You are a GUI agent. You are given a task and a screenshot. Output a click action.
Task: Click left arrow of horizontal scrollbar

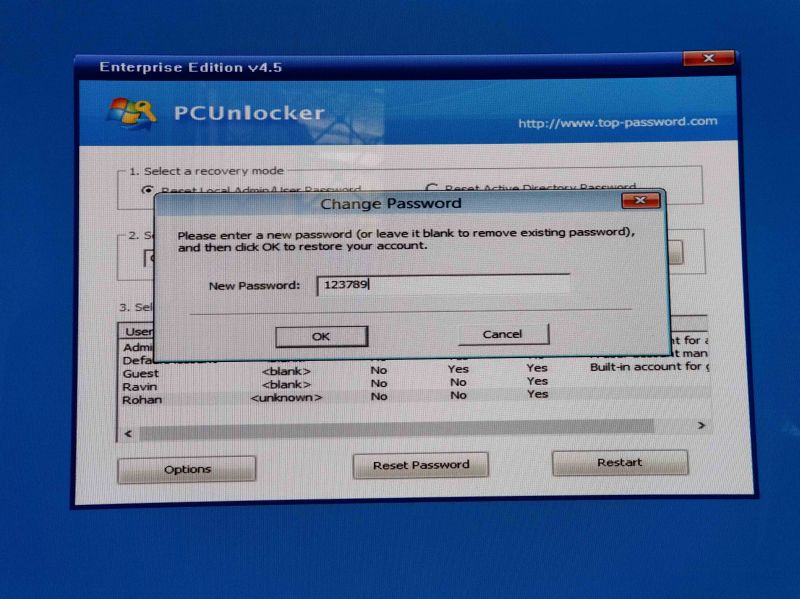pos(129,434)
